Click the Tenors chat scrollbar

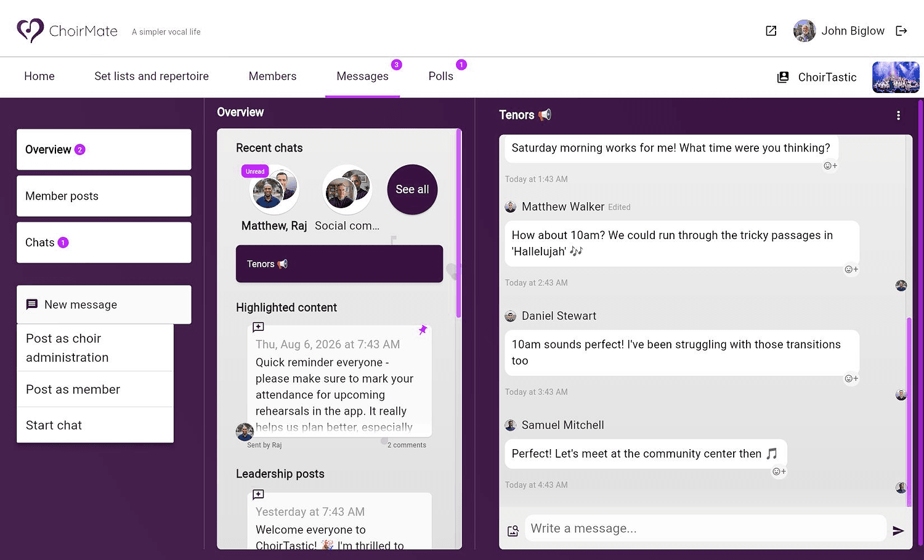pyautogui.click(x=909, y=412)
